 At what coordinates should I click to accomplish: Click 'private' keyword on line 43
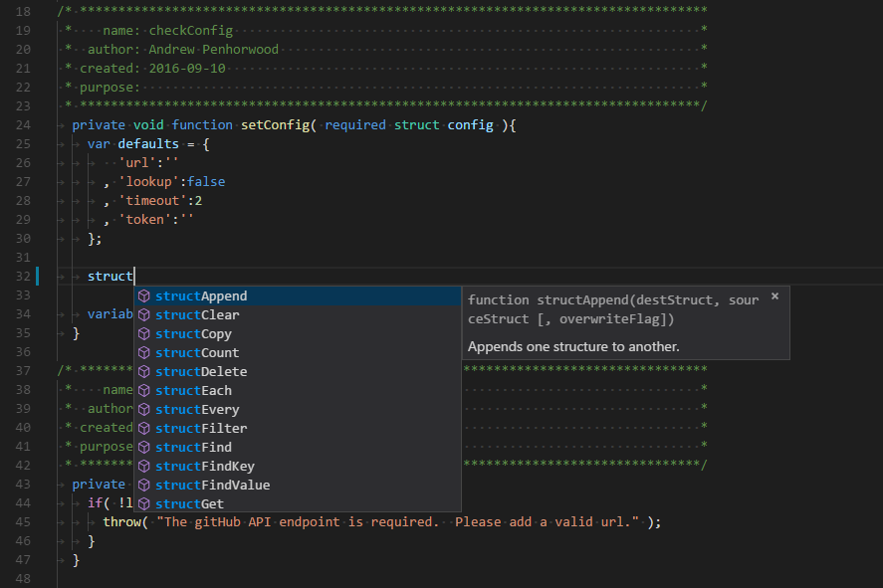click(x=99, y=485)
